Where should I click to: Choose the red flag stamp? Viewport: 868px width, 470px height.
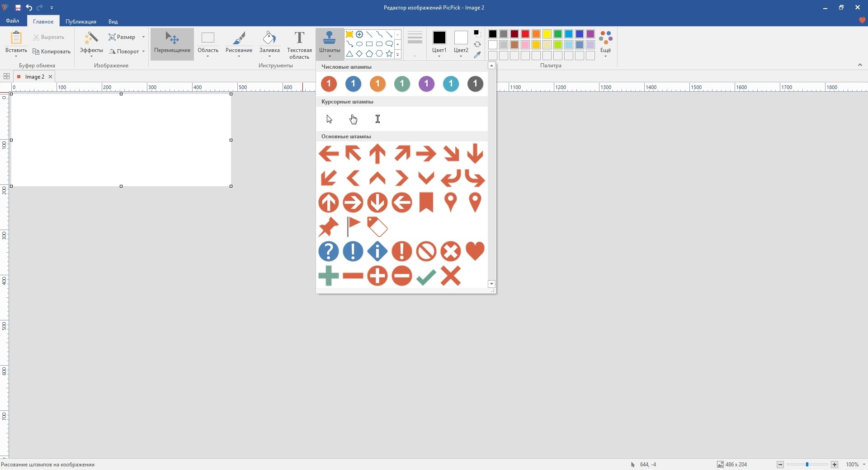[x=353, y=226]
